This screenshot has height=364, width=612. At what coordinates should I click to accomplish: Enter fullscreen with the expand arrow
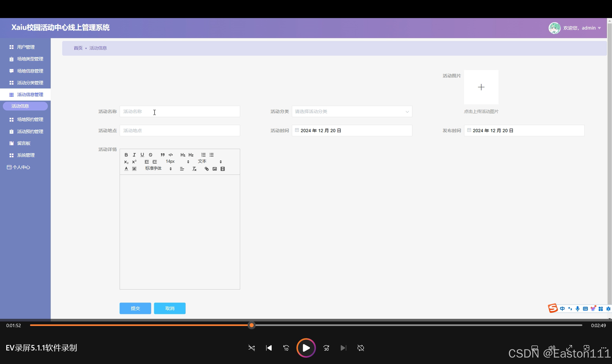click(569, 348)
